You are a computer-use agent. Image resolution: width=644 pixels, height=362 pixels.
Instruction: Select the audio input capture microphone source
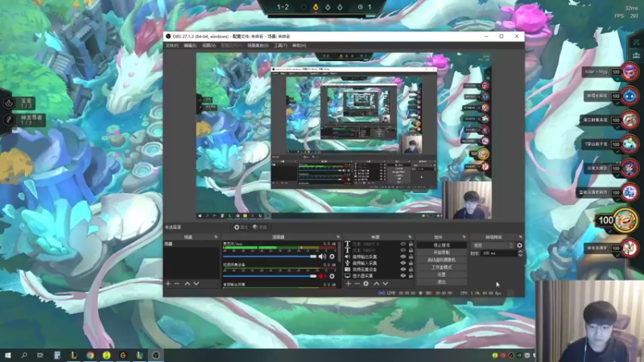[x=365, y=263]
